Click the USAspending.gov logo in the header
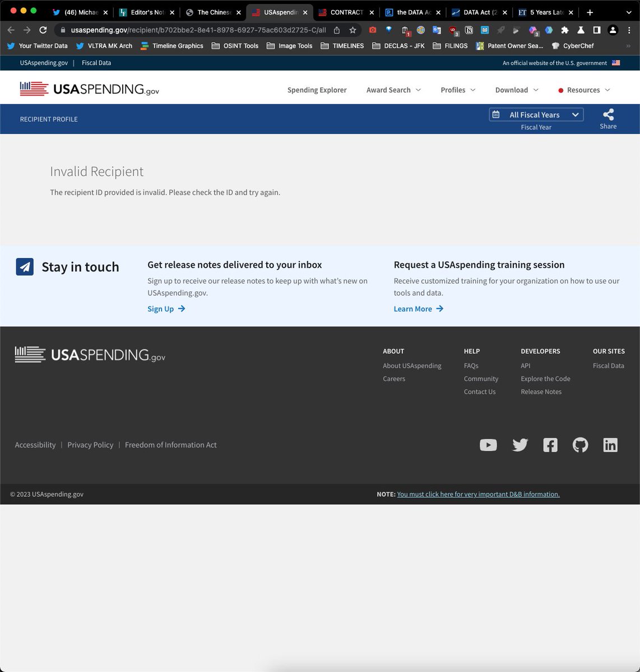The height and width of the screenshot is (672, 640). tap(90, 89)
